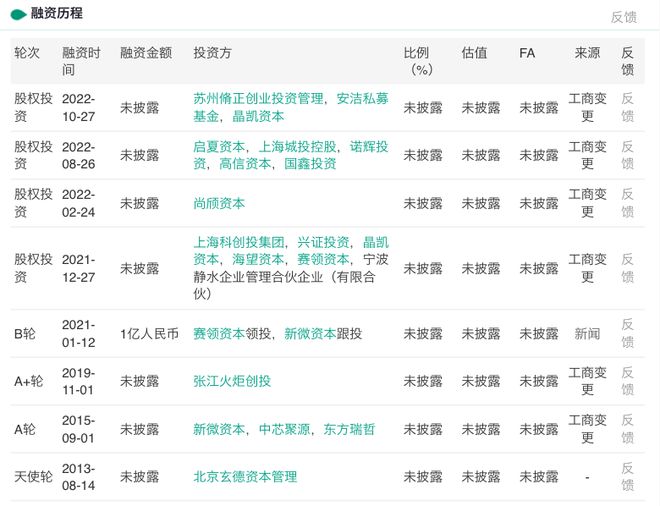The height and width of the screenshot is (506, 660).
Task: Click 反馈 for the B轮 row
Action: [x=627, y=333]
